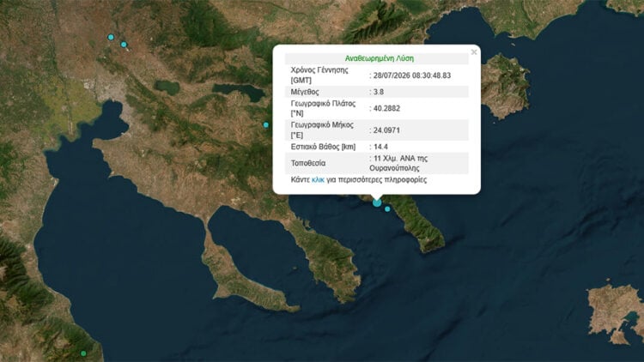The height and width of the screenshot is (362, 644).
Task: Click the smaller round lake west of it
Action: coord(167,87)
